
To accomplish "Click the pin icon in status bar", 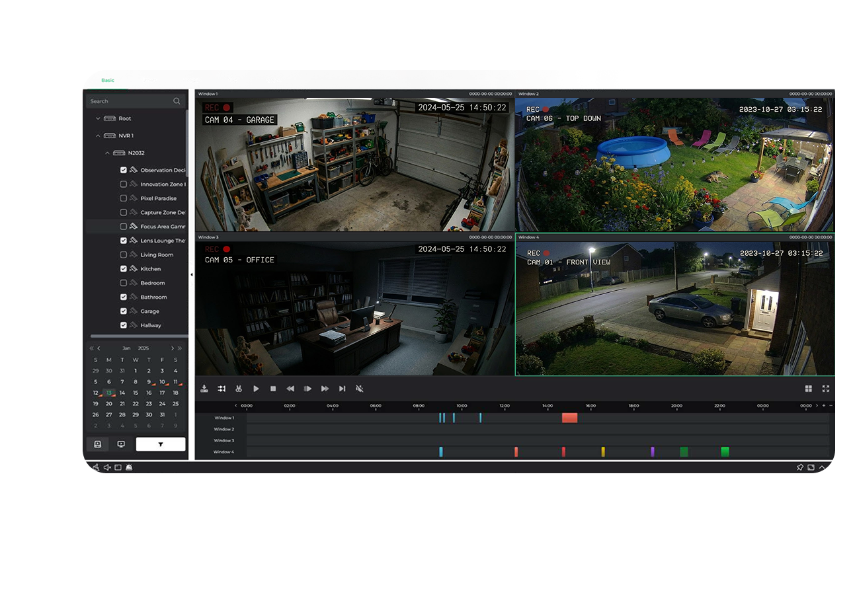I will pos(799,467).
